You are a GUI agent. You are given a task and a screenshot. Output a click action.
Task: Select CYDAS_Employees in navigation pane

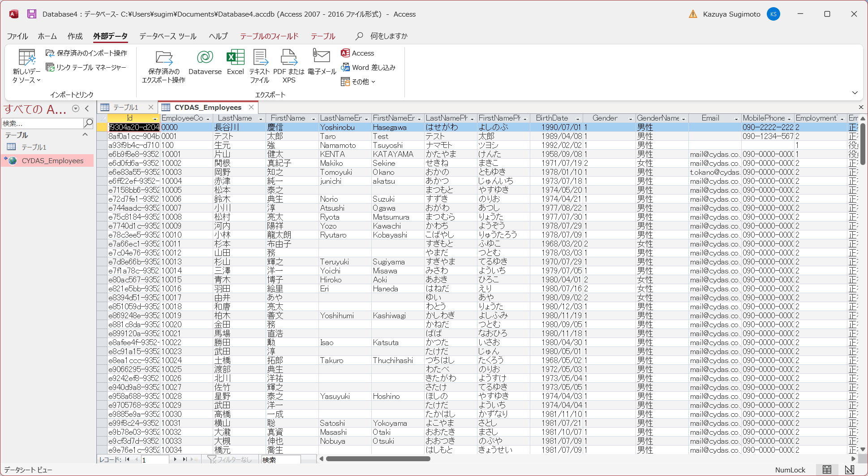point(52,161)
